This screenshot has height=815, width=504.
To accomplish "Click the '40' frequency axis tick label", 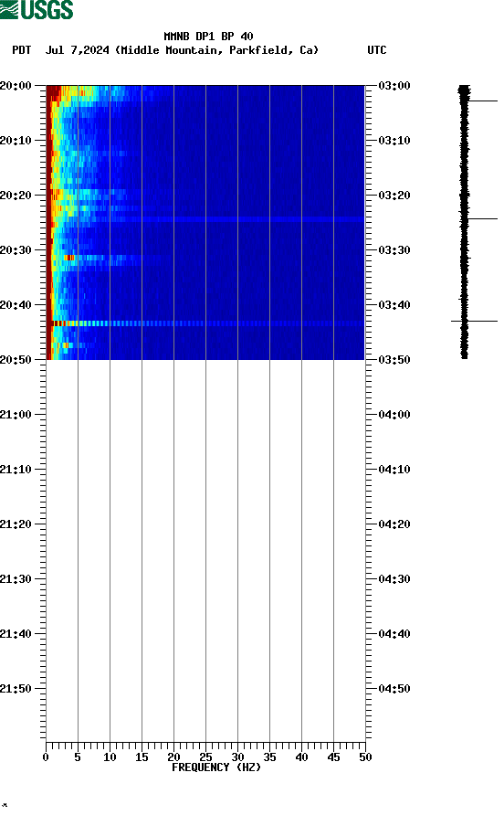I will point(301,757).
